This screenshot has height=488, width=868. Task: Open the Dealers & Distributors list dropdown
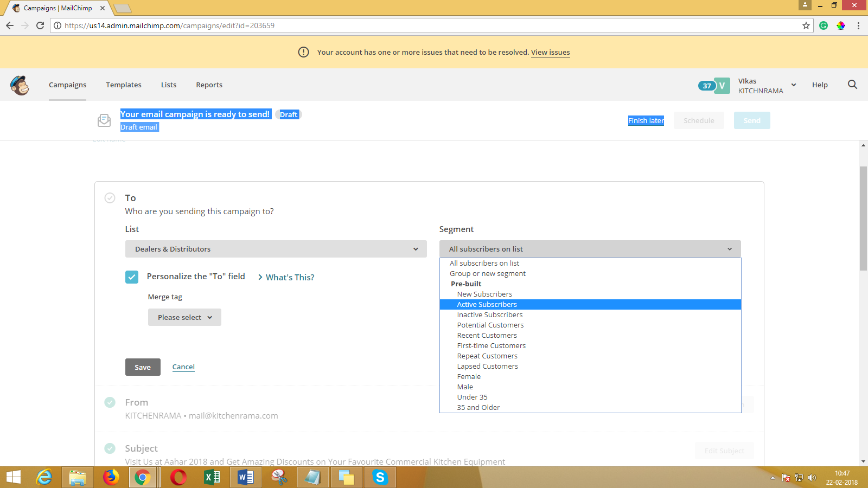276,249
